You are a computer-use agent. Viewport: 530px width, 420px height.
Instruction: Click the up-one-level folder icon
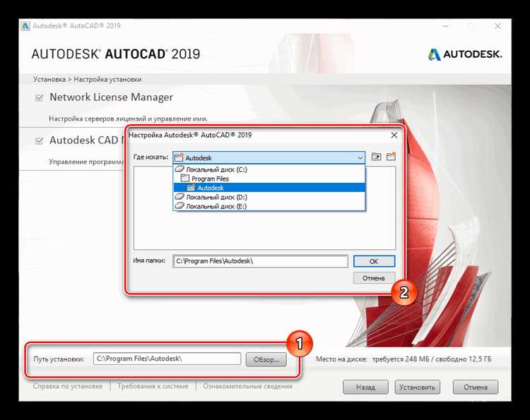click(376, 157)
